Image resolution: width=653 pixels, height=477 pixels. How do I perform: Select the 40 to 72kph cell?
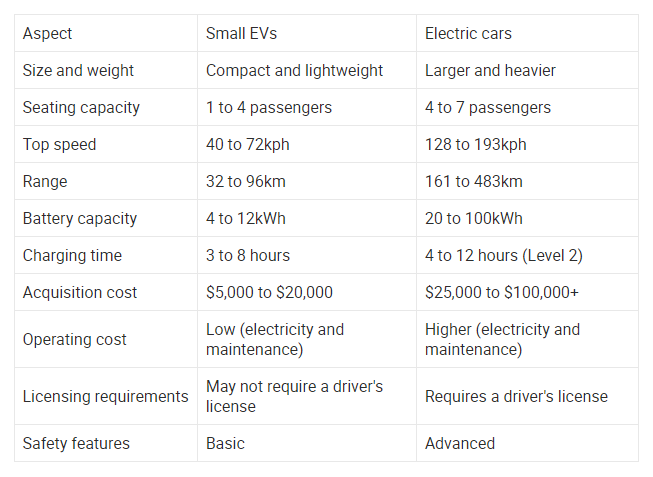(x=307, y=145)
